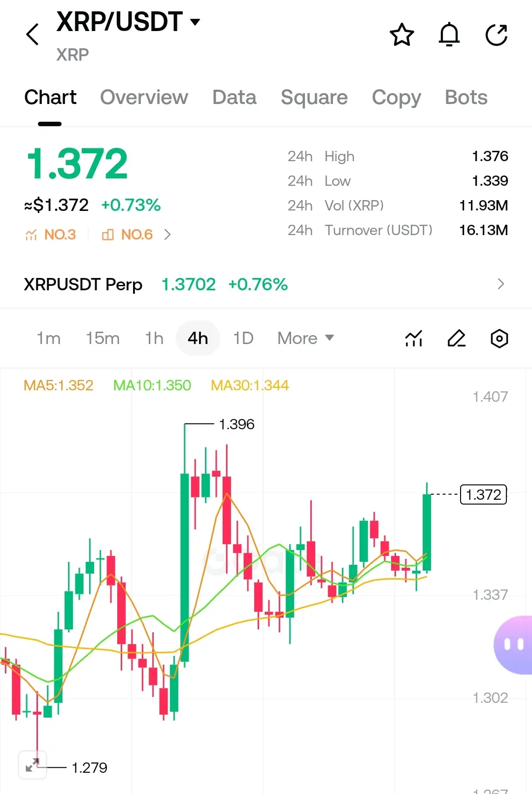The image size is (532, 794).
Task: Tap the 1.407 price axis label
Action: [490, 397]
